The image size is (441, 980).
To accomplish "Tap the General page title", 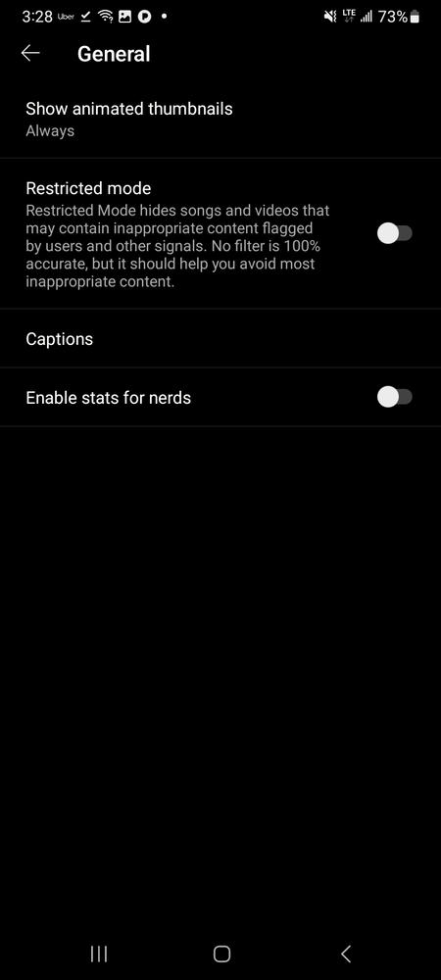I will 114,54.
